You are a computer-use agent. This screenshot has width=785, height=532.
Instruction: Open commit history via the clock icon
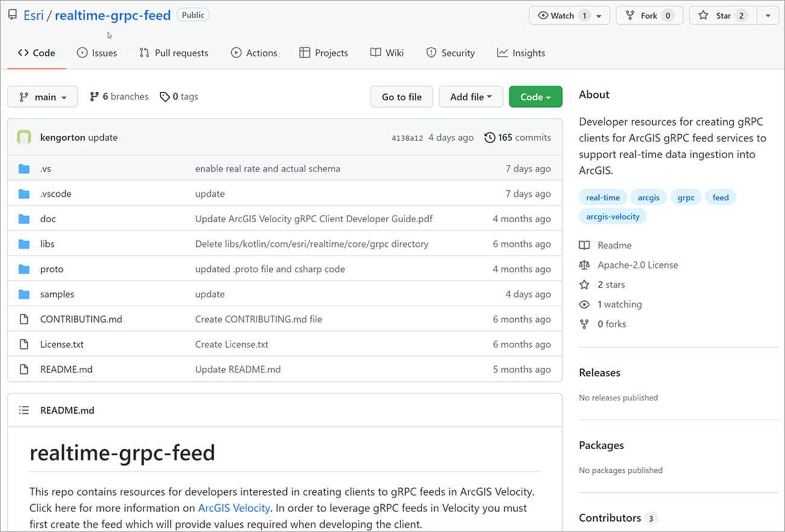tap(490, 137)
